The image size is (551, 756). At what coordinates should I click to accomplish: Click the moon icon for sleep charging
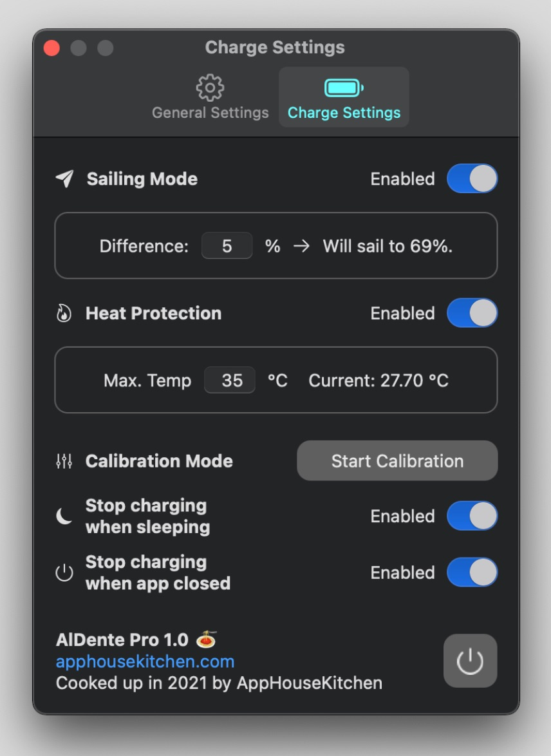[64, 516]
